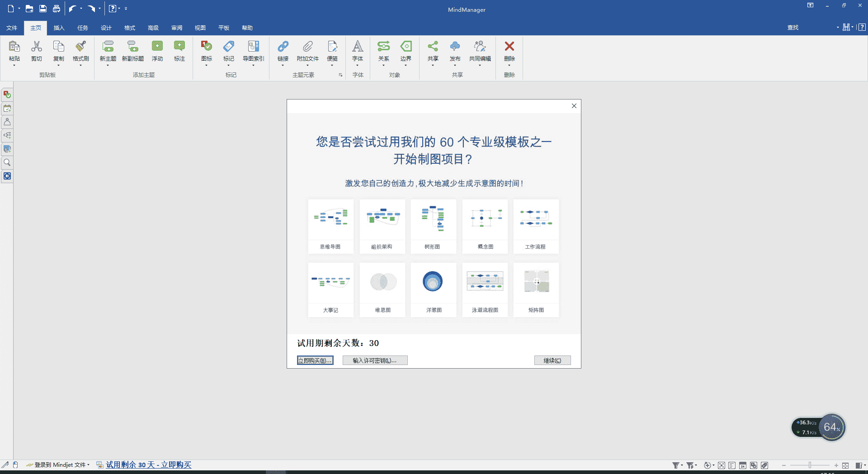Screen dimensions: 868x474
Task: Open the resources person pane in left sidebar
Action: (x=7, y=122)
